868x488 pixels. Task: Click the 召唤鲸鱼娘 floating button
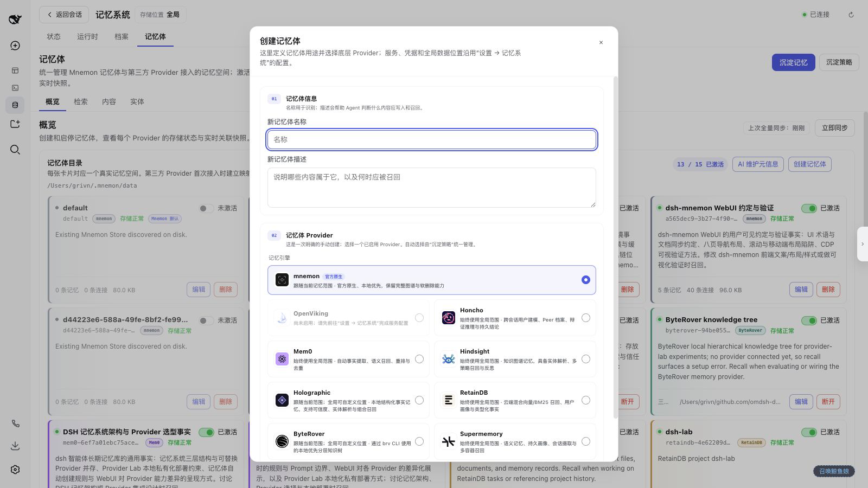click(834, 471)
